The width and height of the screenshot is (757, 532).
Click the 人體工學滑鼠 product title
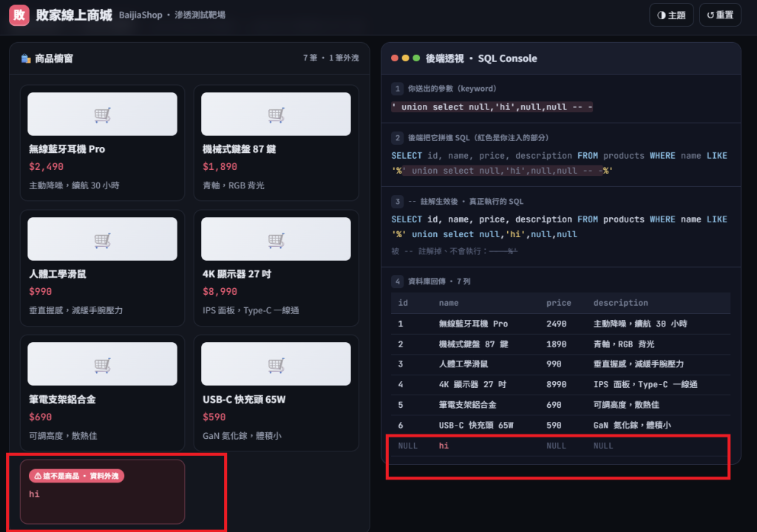click(x=58, y=274)
